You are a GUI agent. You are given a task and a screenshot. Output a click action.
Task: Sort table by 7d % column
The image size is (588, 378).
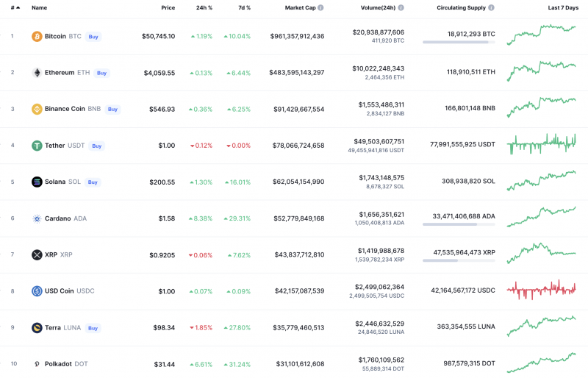tap(243, 7)
